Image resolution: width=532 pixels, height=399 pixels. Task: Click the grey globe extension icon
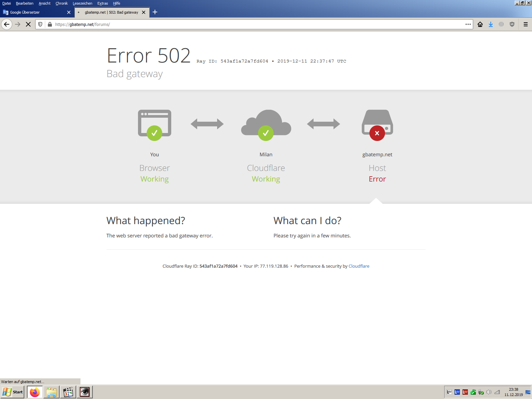501,24
